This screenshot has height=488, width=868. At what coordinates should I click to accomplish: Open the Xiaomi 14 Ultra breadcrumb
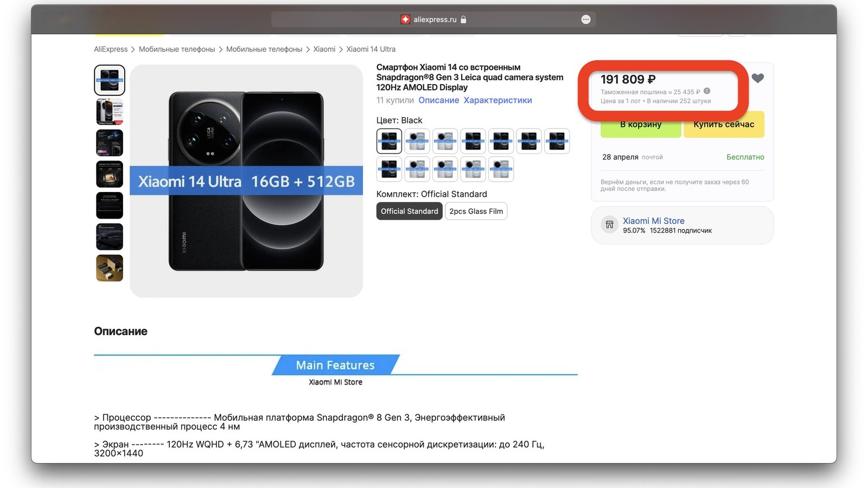pos(371,49)
